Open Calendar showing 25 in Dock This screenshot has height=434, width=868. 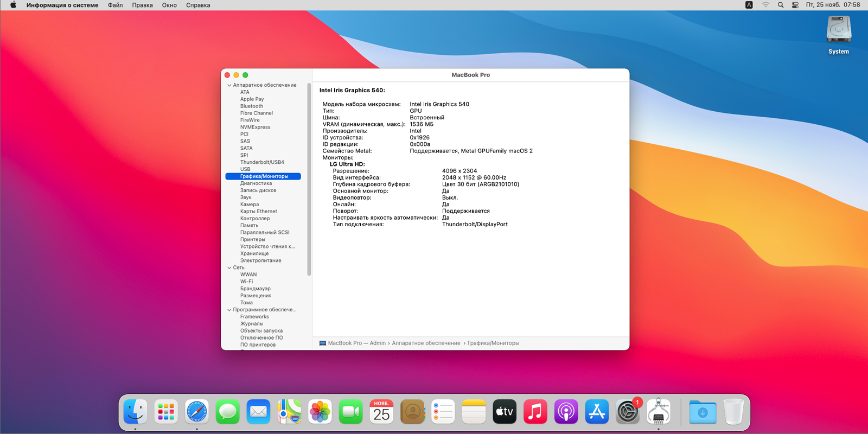pyautogui.click(x=381, y=412)
